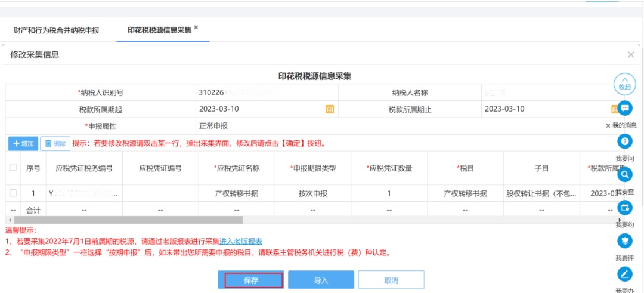This screenshot has height=293, width=644.
Task: Click the 删除 delete button
Action: pyautogui.click(x=55, y=144)
